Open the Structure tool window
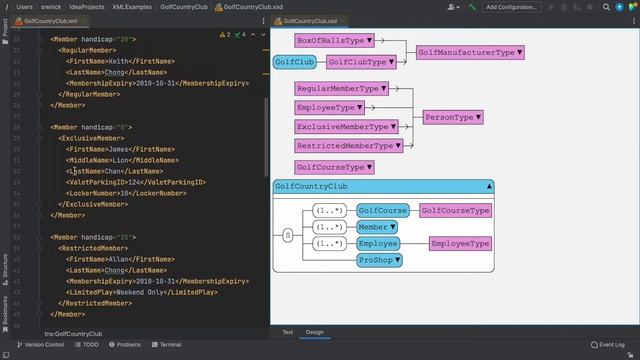The height and width of the screenshot is (360, 640). pyautogui.click(x=5, y=269)
